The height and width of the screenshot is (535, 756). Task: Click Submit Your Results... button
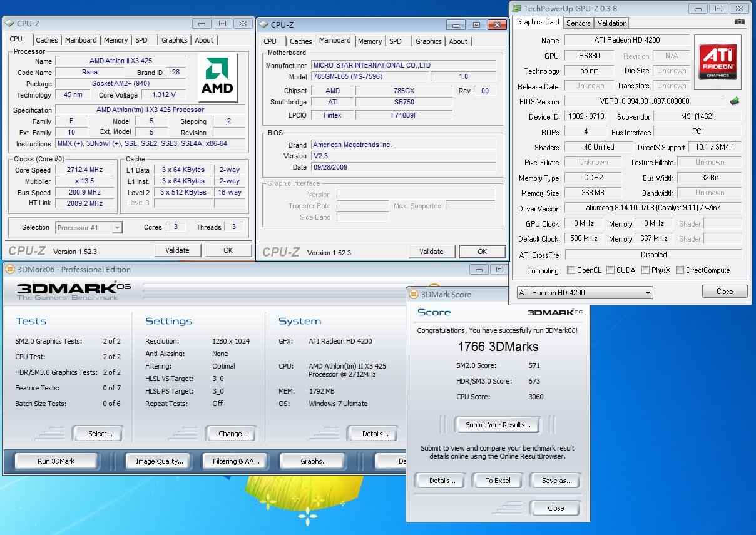(498, 425)
